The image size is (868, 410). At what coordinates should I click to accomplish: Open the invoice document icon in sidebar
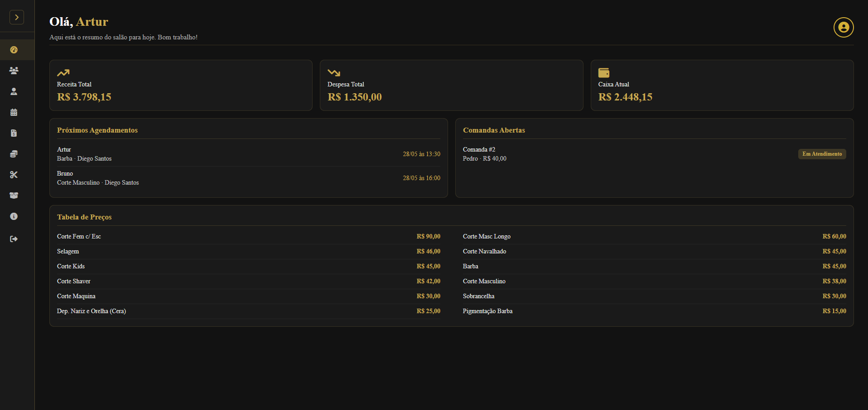click(x=14, y=133)
